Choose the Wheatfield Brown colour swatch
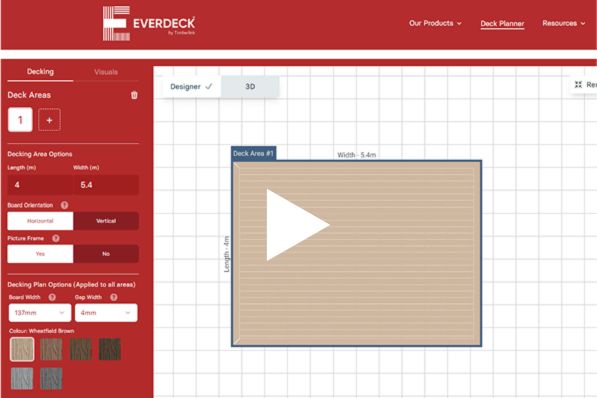The image size is (597, 398). 22,349
